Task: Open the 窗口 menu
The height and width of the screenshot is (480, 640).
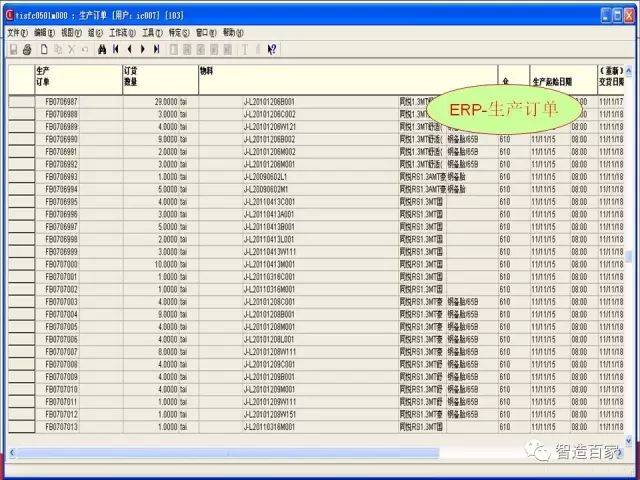Action: [206, 33]
